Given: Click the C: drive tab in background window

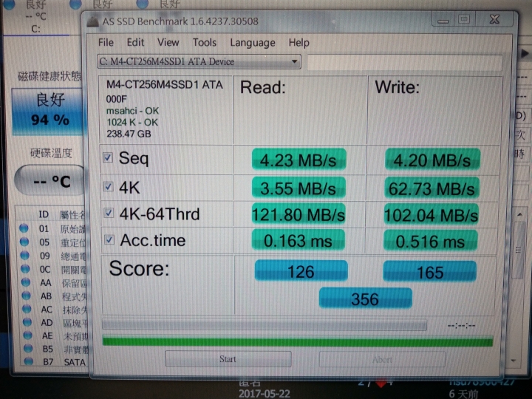Looking at the screenshot, I should tap(36, 29).
